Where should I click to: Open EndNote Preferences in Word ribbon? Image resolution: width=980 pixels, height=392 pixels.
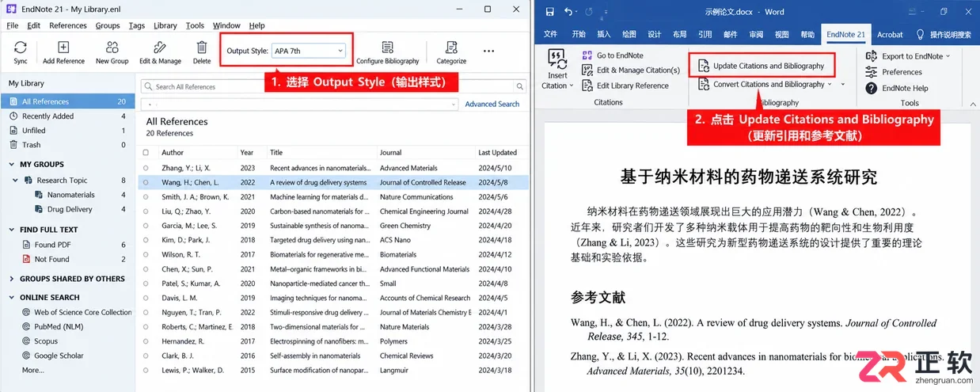coord(894,72)
